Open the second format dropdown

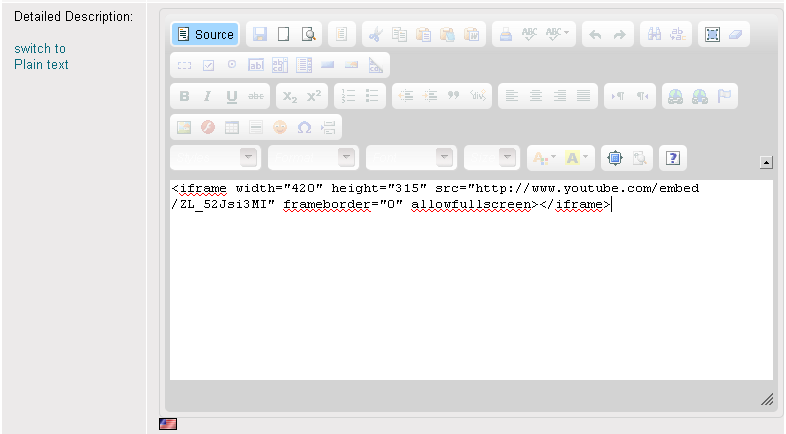(x=314, y=157)
